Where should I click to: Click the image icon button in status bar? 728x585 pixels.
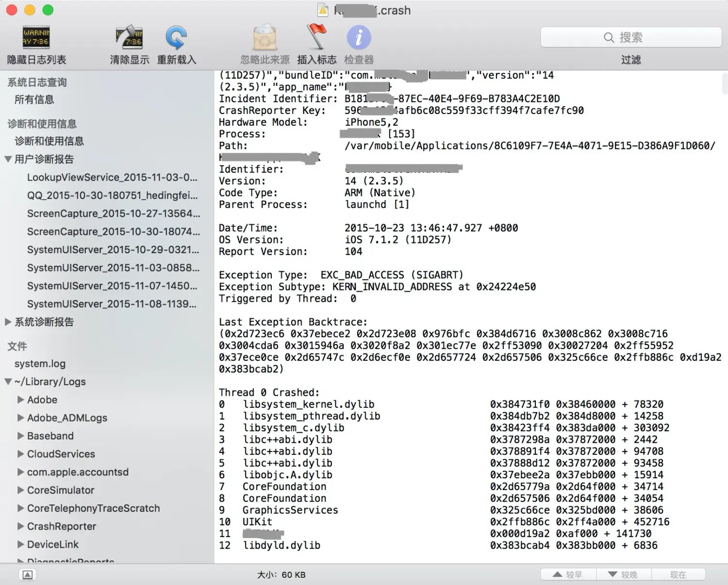point(28,575)
